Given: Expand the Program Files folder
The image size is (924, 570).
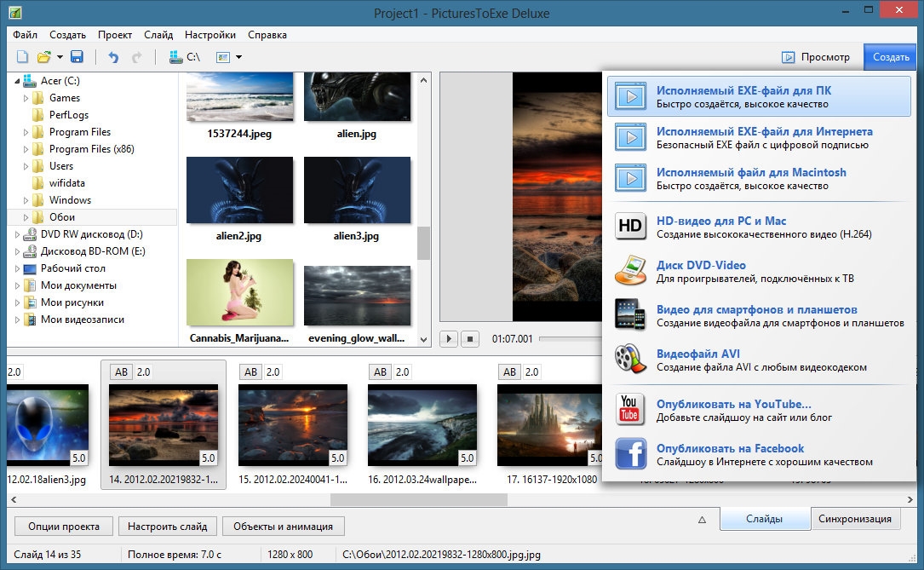Looking at the screenshot, I should [26, 132].
